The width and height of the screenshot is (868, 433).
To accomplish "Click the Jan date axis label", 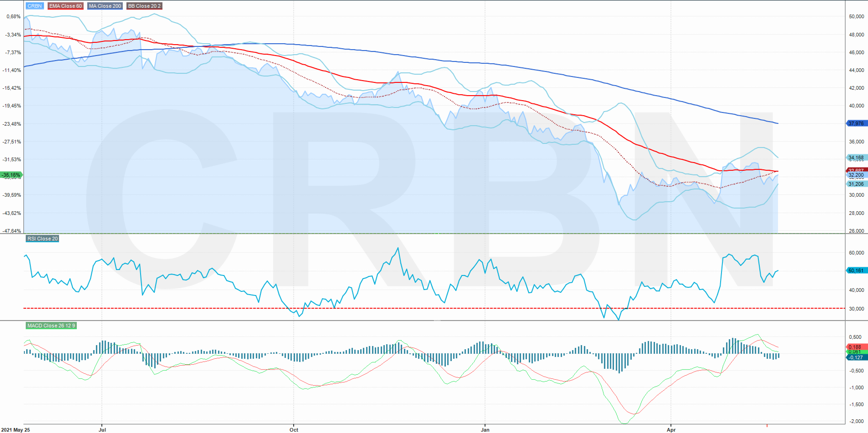I will click(x=485, y=430).
